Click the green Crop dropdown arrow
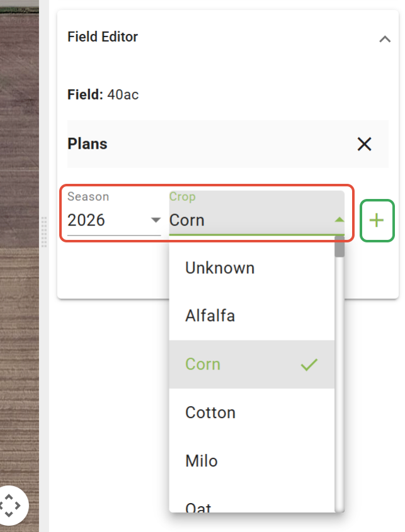 click(x=339, y=220)
